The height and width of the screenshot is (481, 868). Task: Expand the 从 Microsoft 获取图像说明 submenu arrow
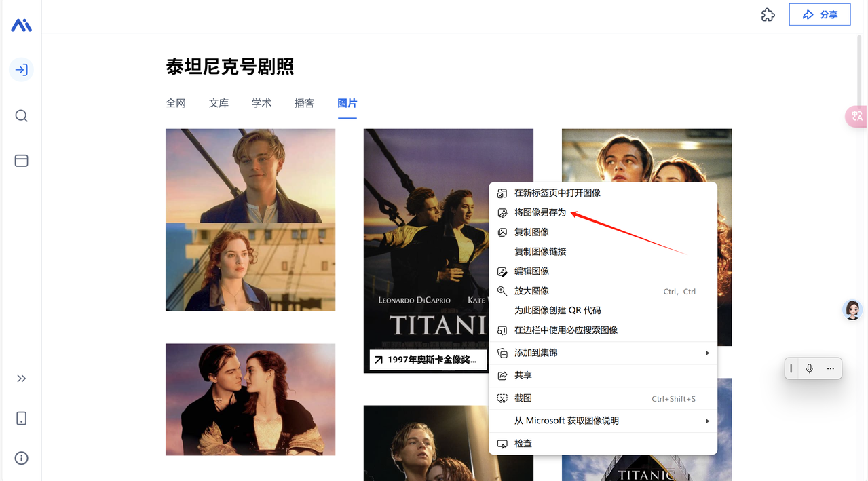click(x=707, y=421)
